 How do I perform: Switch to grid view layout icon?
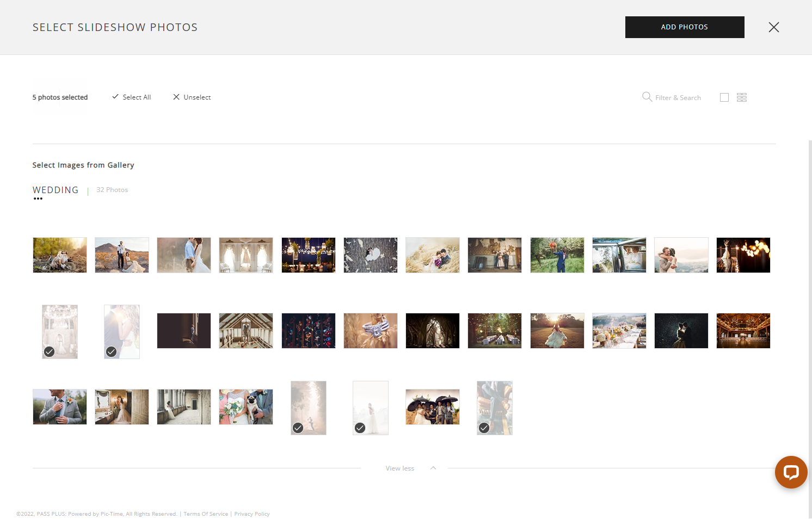tap(742, 97)
